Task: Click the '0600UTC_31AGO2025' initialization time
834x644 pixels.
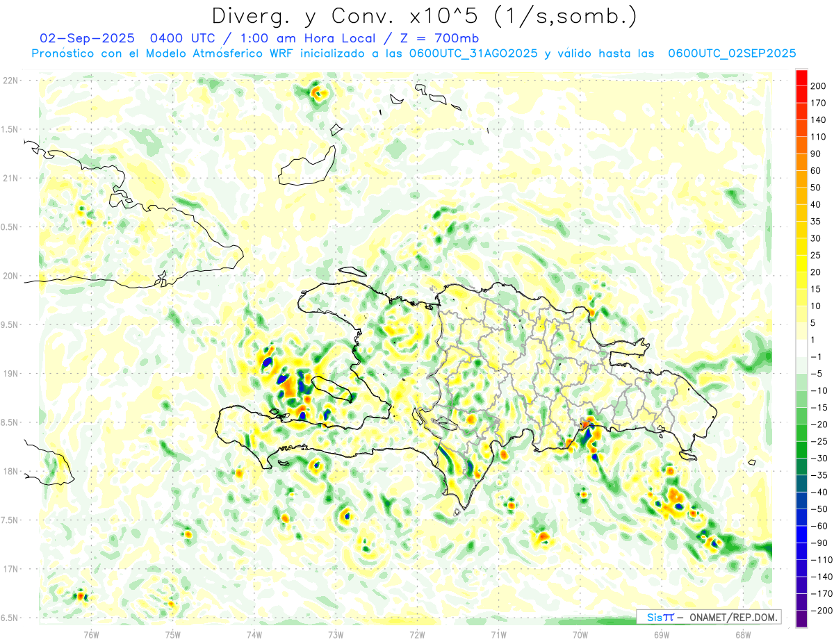Action: point(474,53)
